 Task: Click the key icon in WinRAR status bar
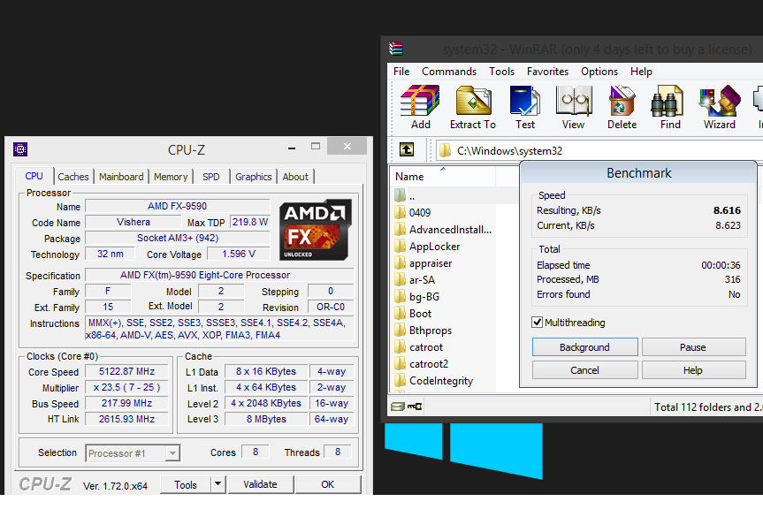(x=415, y=406)
